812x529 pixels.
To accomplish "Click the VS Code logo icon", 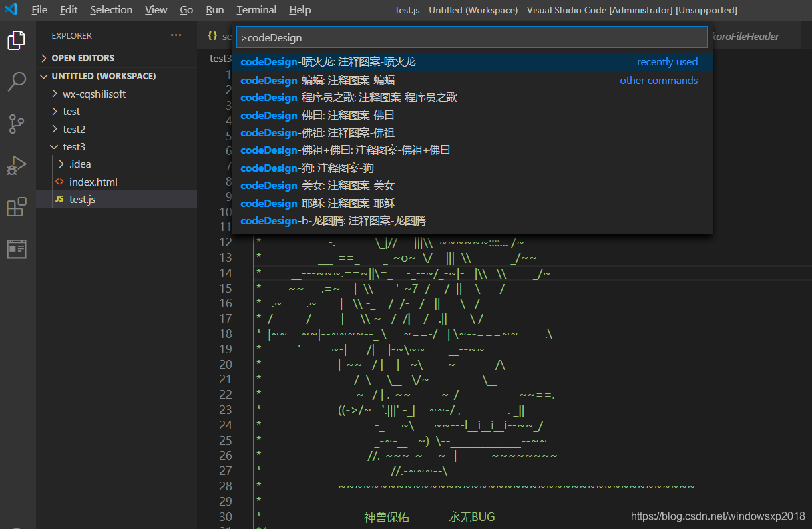I will pyautogui.click(x=11, y=10).
